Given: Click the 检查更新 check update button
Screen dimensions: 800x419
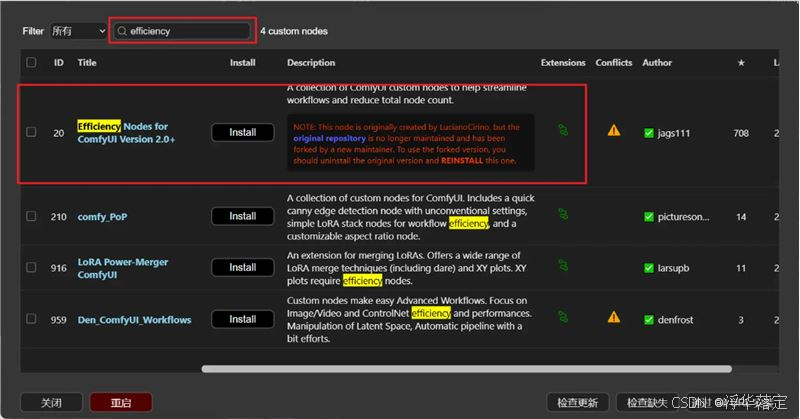Looking at the screenshot, I should (x=577, y=403).
